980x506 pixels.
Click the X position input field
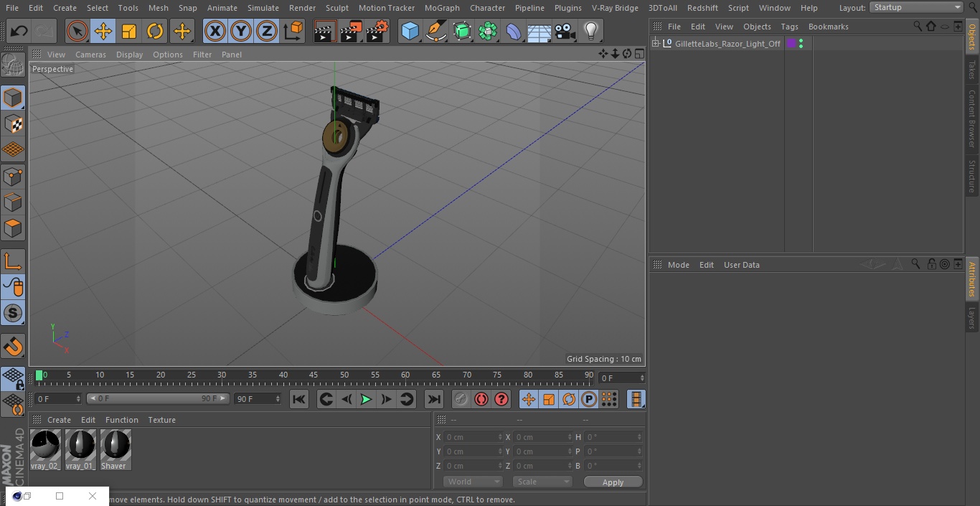coord(473,437)
